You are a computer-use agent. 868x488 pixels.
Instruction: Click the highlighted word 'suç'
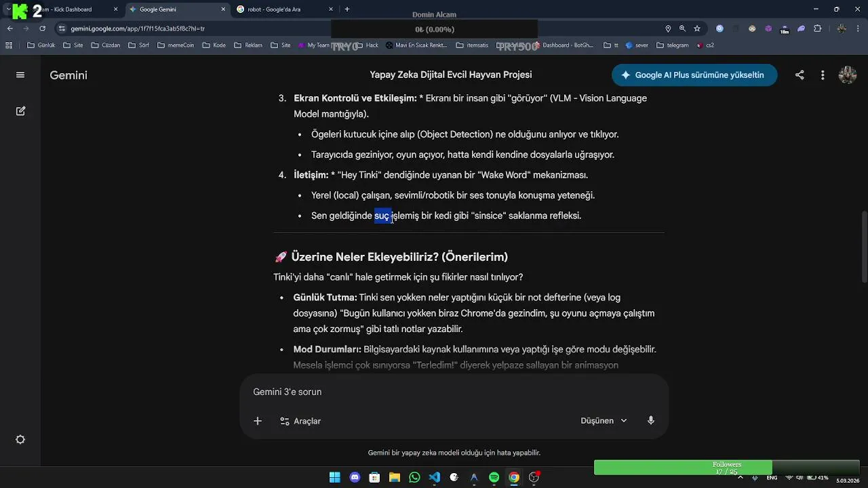coord(382,216)
